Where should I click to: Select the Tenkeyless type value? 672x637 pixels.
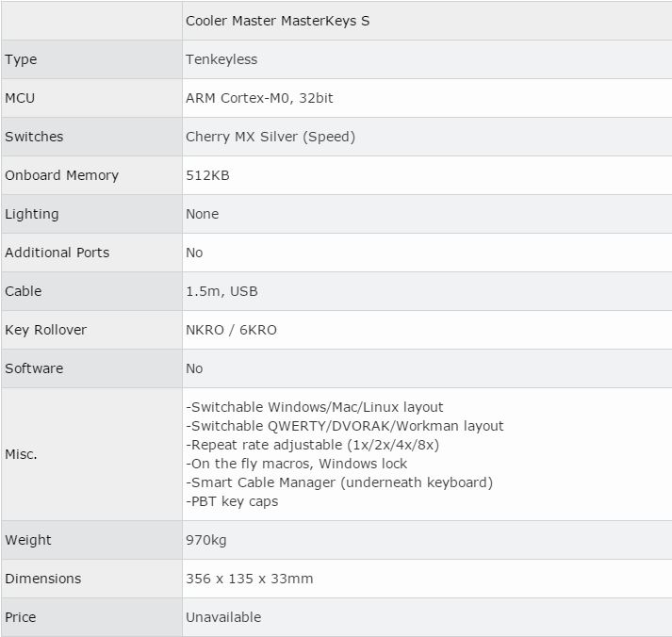221,59
